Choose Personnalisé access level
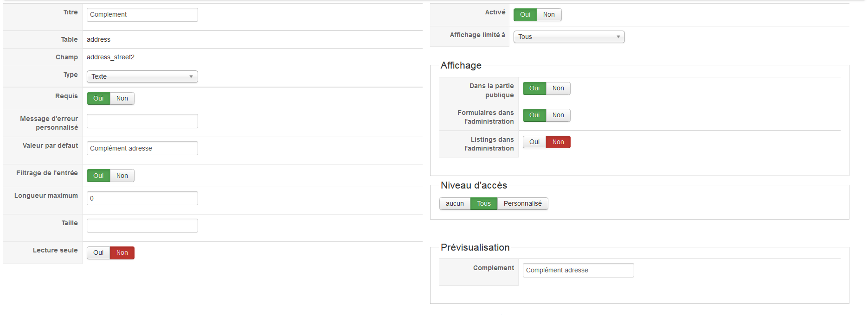The image size is (868, 315). [x=522, y=203]
